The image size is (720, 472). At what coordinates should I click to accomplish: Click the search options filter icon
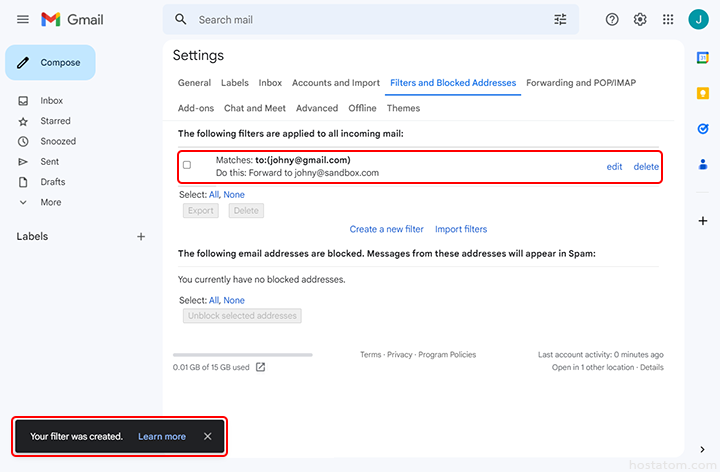[x=560, y=20]
